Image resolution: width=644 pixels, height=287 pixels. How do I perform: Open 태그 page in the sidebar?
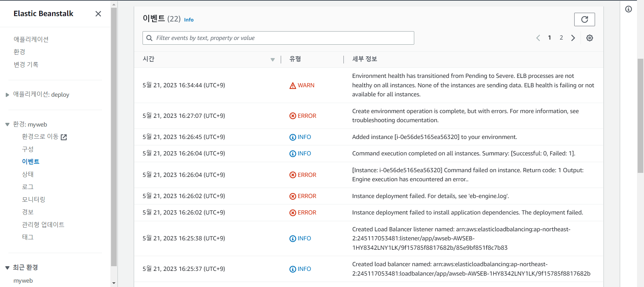point(28,237)
